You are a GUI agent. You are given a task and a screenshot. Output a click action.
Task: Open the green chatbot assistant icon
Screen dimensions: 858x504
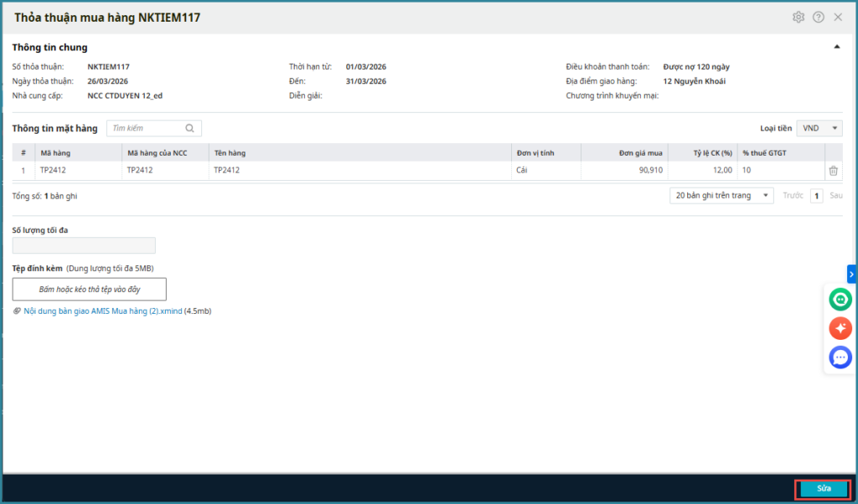(x=840, y=299)
